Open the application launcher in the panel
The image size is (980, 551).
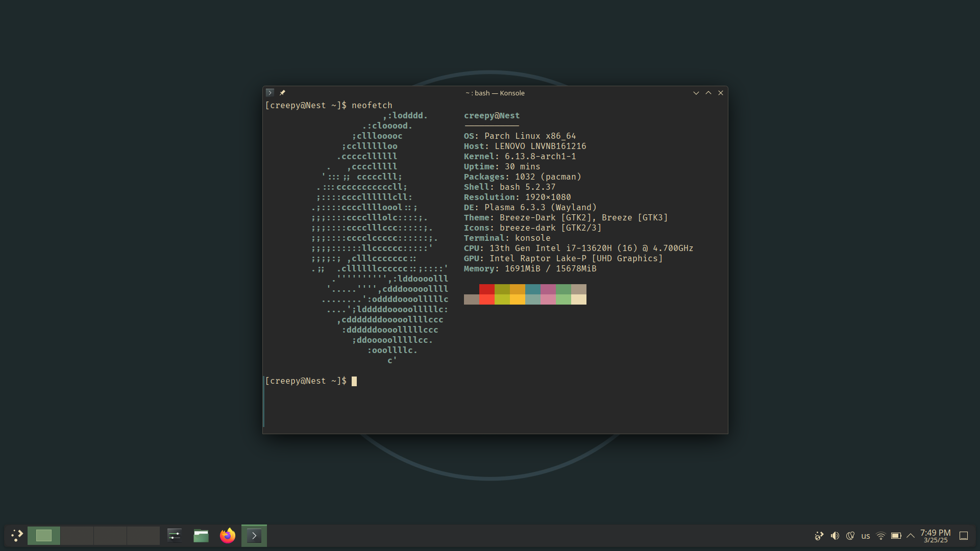point(17,536)
